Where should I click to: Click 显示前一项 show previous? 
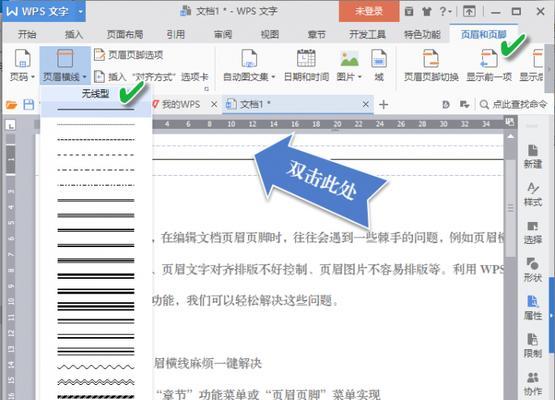click(x=489, y=65)
